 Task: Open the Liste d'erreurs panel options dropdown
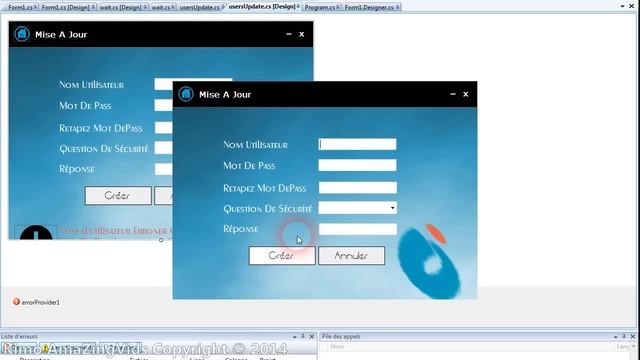click(x=294, y=337)
